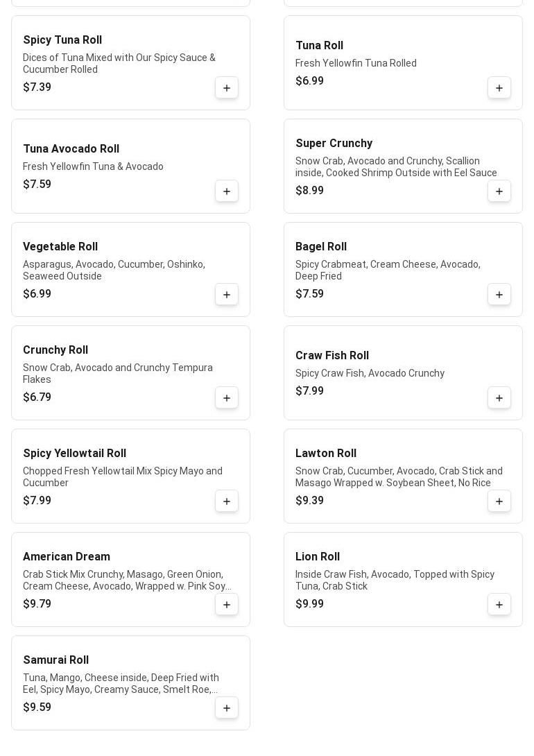The width and height of the screenshot is (534, 756).
Task: View Lawton Roll description text
Action: (399, 477)
